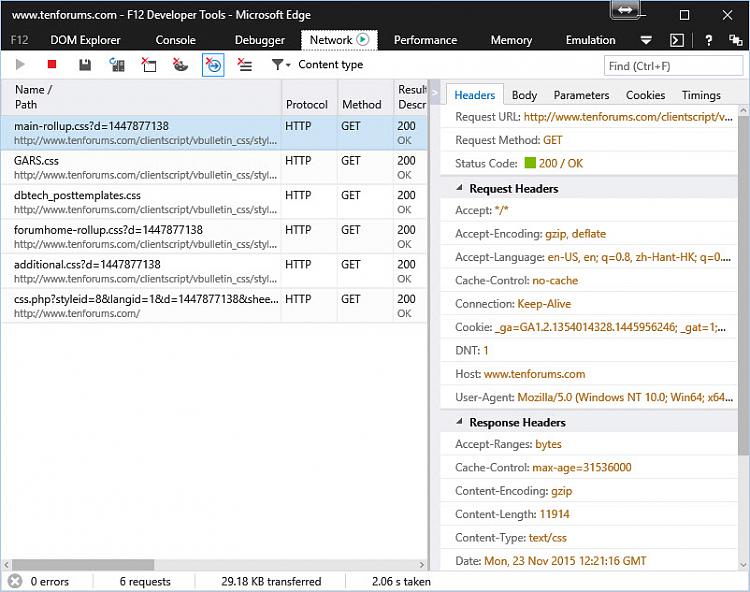Open the Body details tab

click(x=524, y=95)
